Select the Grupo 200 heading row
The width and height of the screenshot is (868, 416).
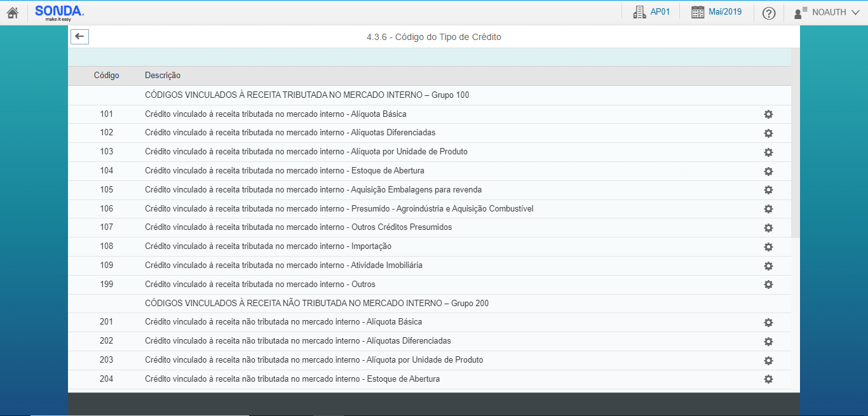[x=430, y=304]
